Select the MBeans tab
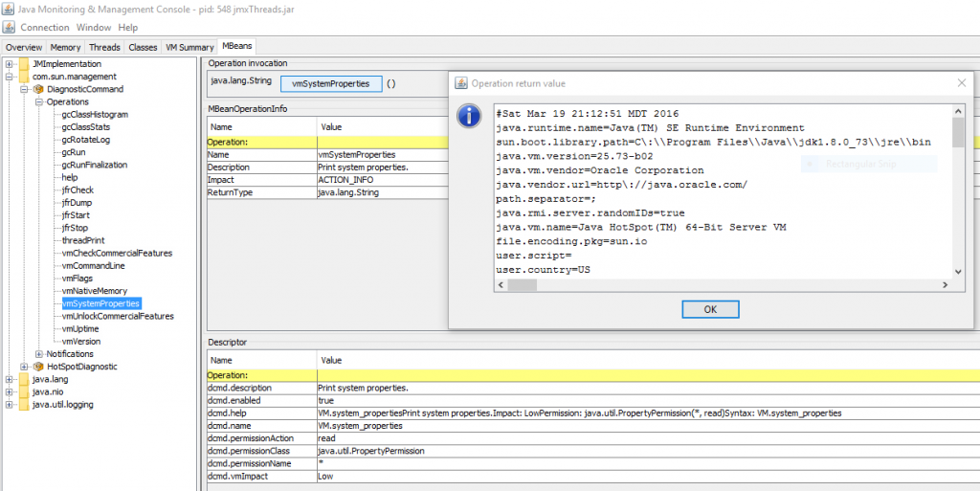Image resolution: width=980 pixels, height=491 pixels. (x=236, y=46)
